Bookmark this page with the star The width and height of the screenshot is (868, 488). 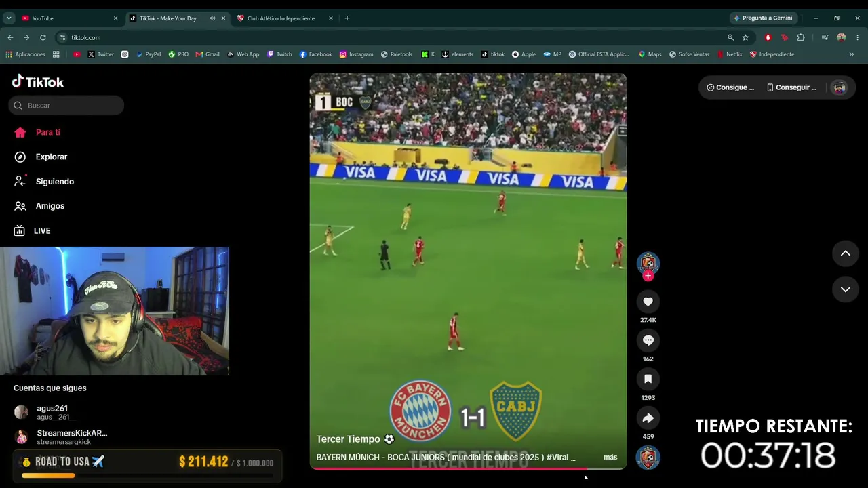[745, 37]
